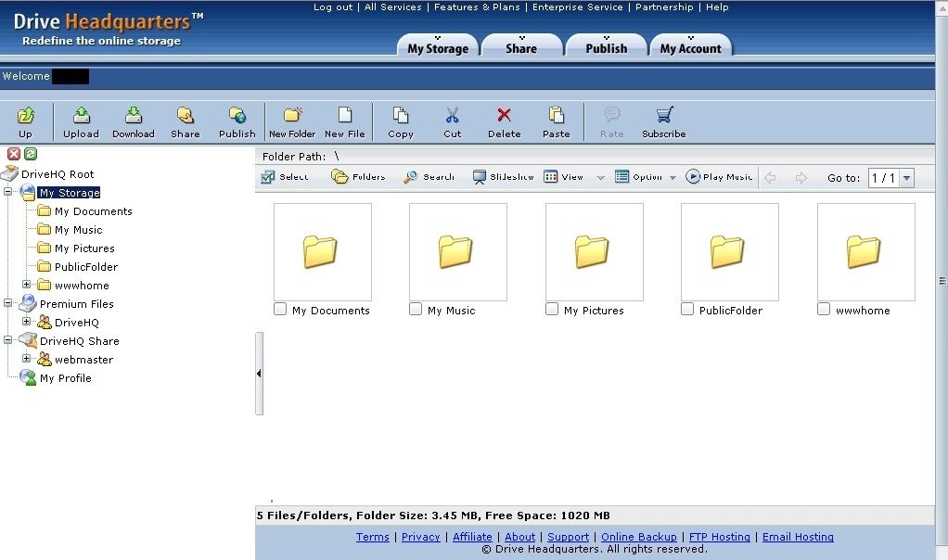Screen dimensions: 948x560
Task: Select My Pictures in tree
Action: 84,248
